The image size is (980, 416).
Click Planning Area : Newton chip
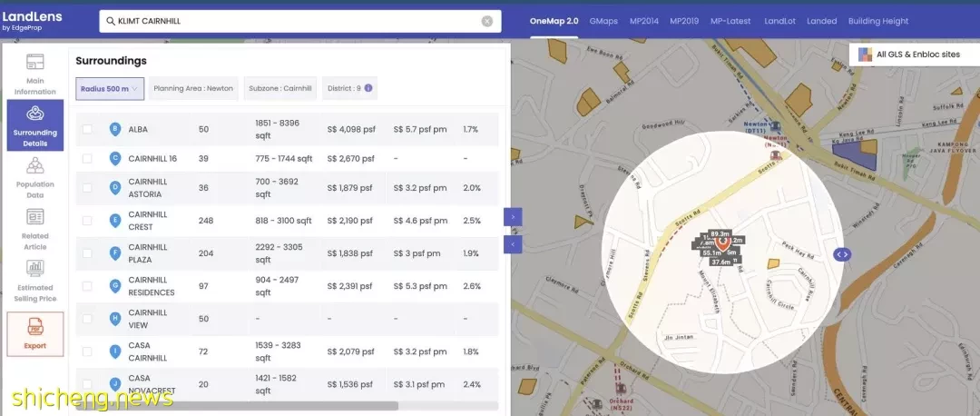tap(193, 89)
